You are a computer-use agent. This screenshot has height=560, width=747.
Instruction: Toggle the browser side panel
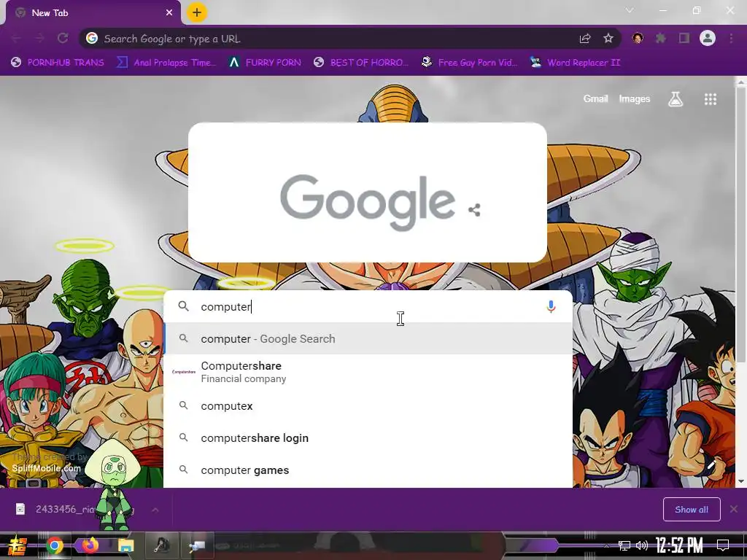(x=684, y=38)
